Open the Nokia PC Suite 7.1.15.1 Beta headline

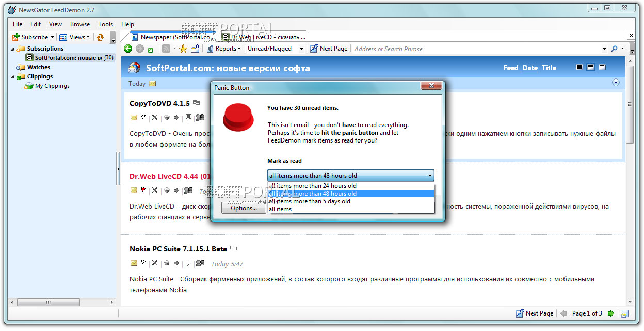click(178, 249)
